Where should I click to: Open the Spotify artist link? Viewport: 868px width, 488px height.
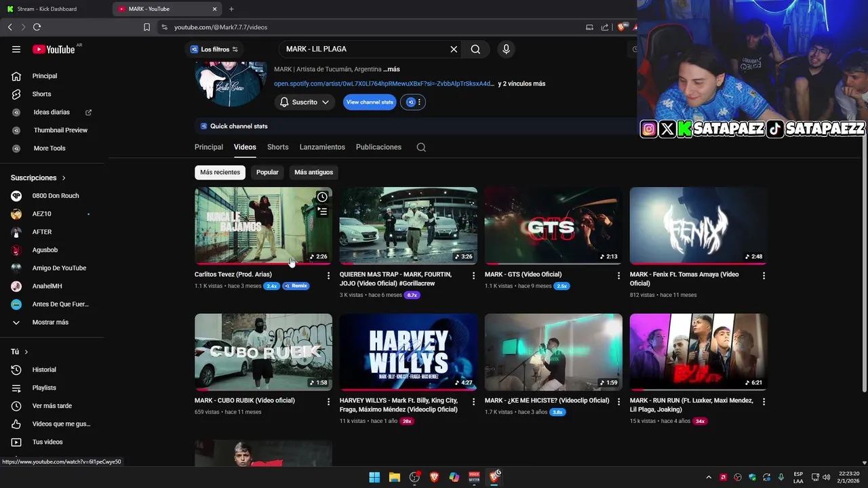pyautogui.click(x=384, y=84)
